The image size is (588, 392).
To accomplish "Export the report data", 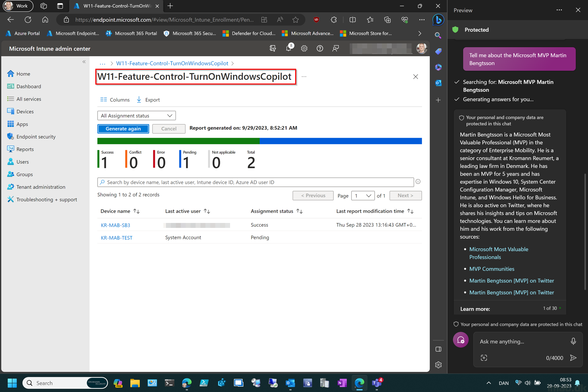I will pyautogui.click(x=148, y=100).
